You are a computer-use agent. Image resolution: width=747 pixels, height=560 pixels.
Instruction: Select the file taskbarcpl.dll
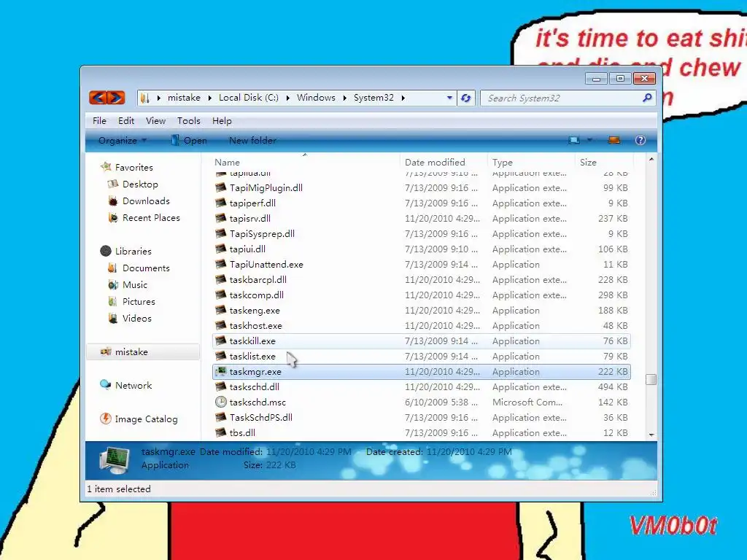(x=421, y=279)
